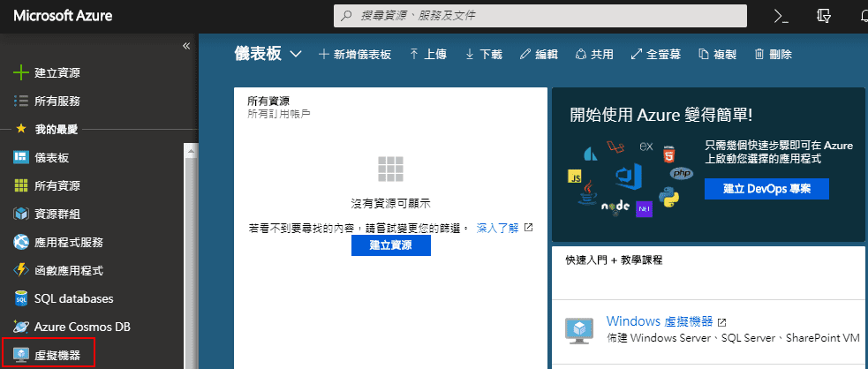Image resolution: width=868 pixels, height=369 pixels.
Task: Click the .NET logo in the DevOps tile
Action: pyautogui.click(x=644, y=209)
